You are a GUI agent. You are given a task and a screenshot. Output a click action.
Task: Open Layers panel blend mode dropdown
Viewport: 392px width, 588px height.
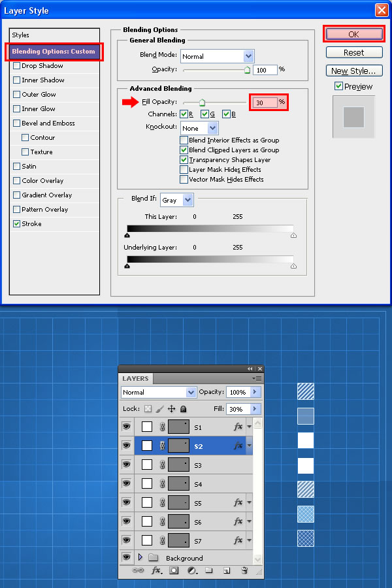point(158,392)
